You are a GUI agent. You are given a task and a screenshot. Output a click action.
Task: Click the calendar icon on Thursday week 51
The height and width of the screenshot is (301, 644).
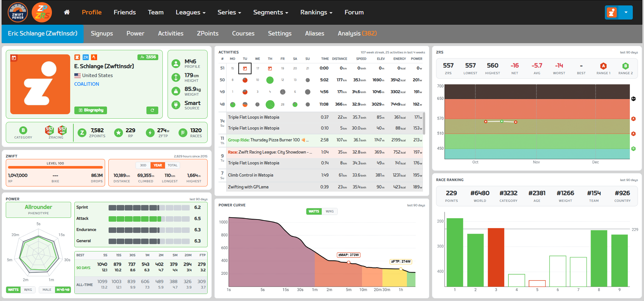[x=270, y=68]
